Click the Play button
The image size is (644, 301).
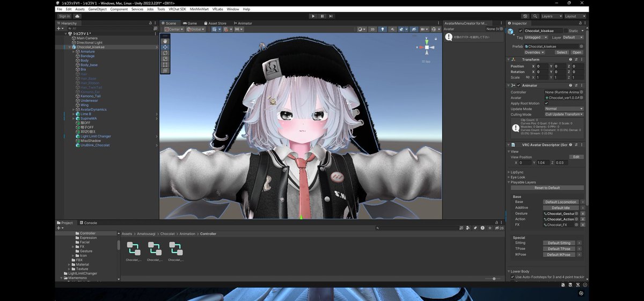click(x=313, y=16)
